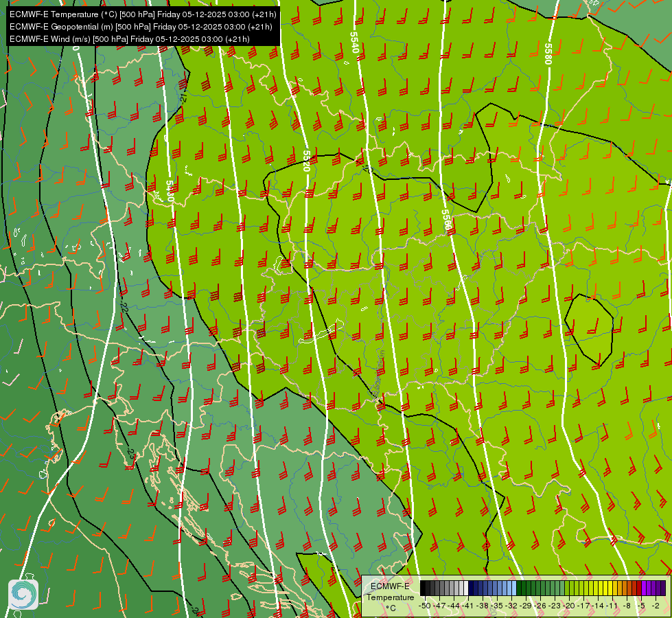Click the -23 isotherm label

(x=130, y=453)
